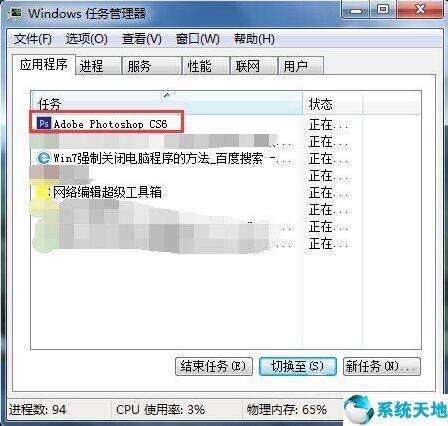Select the Adobe Photoshop CS6 icon
This screenshot has width=448, height=426.
44,123
